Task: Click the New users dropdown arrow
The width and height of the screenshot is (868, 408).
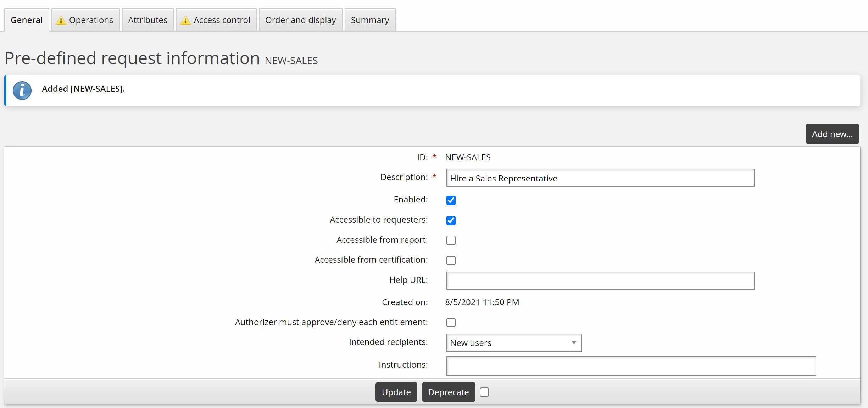Action: coord(574,343)
